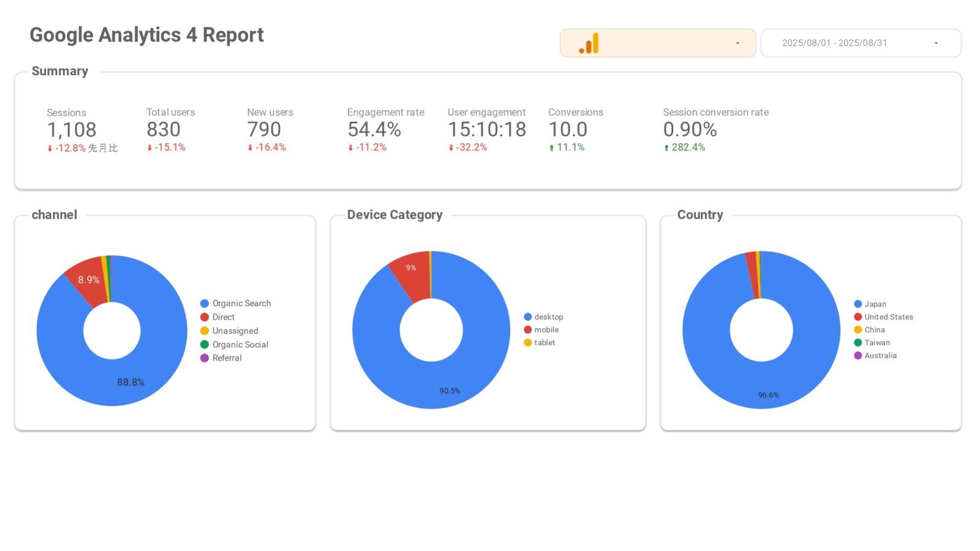Click the Sessions -12.8% change indicator
Screen dimensions: 980x551
point(67,148)
